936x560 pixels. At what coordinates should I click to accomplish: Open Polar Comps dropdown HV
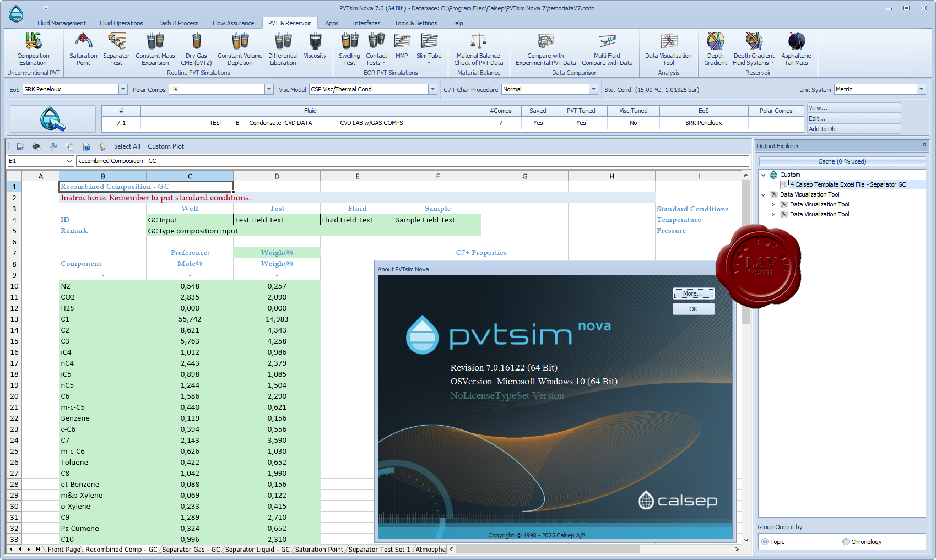[269, 89]
